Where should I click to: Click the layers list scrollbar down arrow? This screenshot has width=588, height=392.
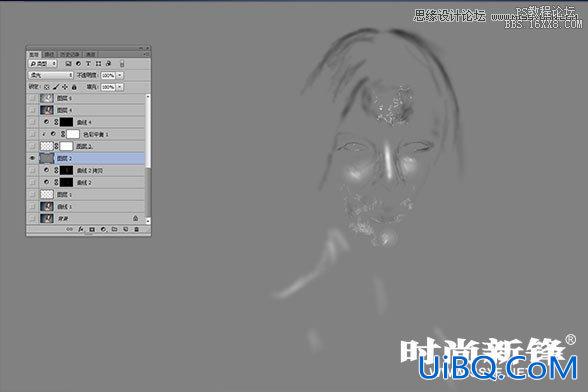coord(148,221)
